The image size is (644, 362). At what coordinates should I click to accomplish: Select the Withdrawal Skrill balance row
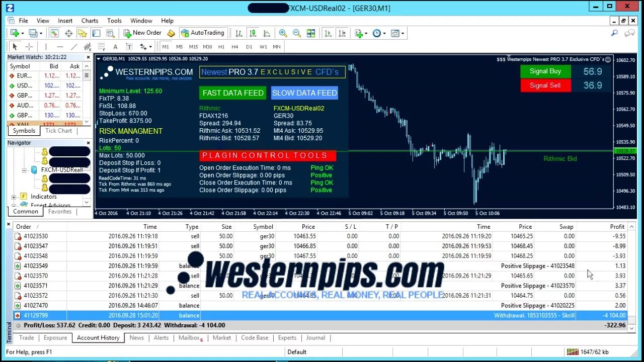click(x=321, y=315)
